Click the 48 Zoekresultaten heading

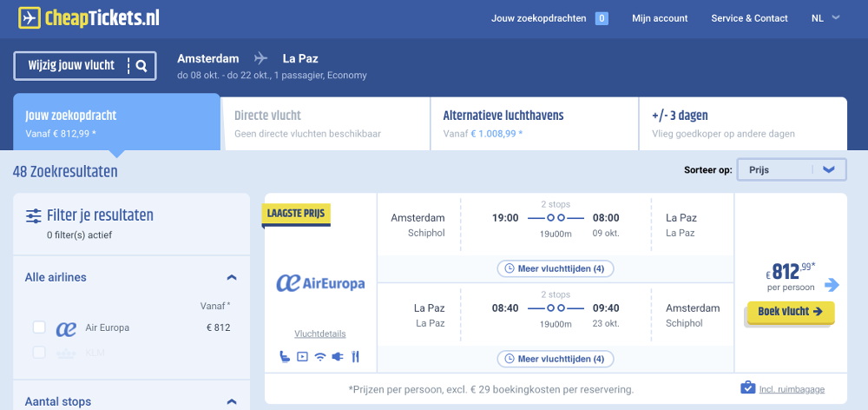(x=65, y=172)
